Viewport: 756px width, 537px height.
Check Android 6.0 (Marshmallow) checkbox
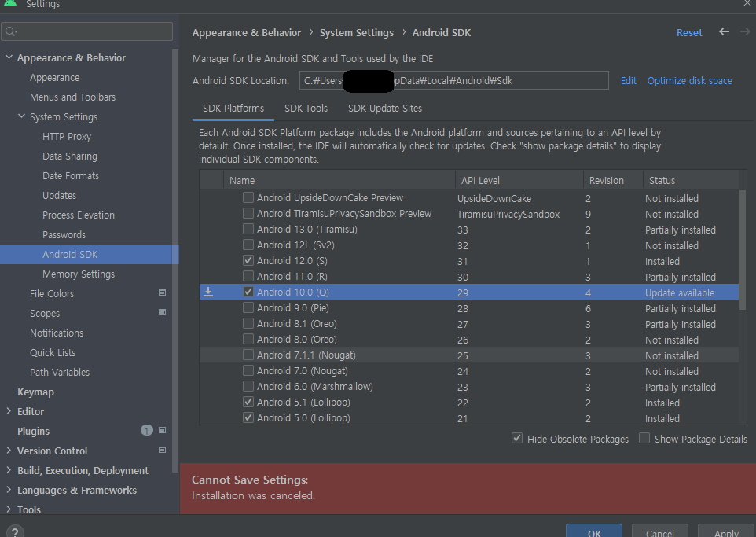click(x=248, y=387)
